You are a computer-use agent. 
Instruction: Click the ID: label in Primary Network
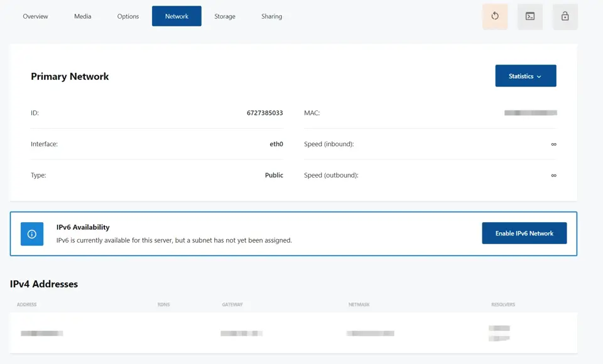click(35, 113)
